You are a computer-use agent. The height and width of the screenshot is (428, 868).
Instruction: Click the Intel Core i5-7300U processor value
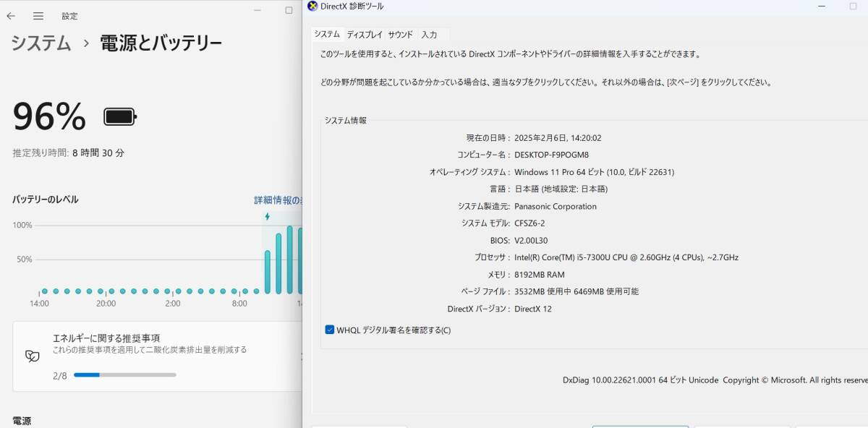point(626,257)
